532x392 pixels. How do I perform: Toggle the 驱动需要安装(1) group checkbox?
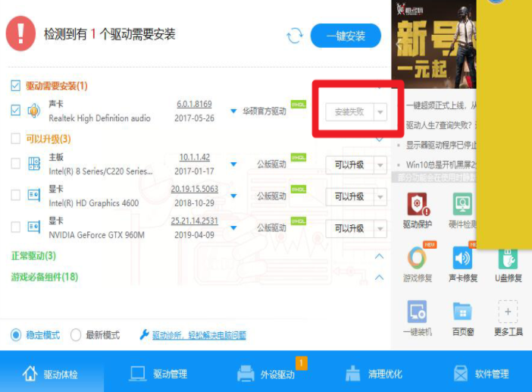[x=16, y=86]
